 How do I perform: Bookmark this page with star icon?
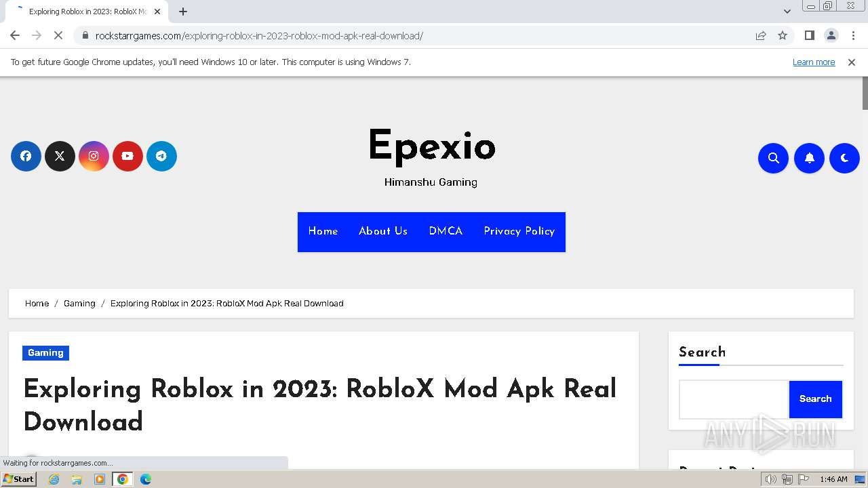click(x=783, y=35)
